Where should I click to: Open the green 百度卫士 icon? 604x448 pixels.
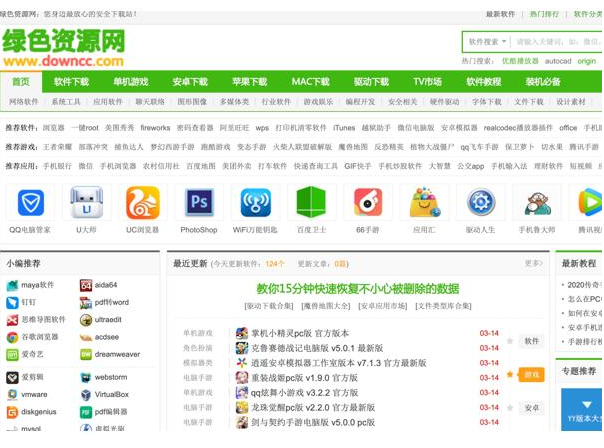(x=311, y=203)
